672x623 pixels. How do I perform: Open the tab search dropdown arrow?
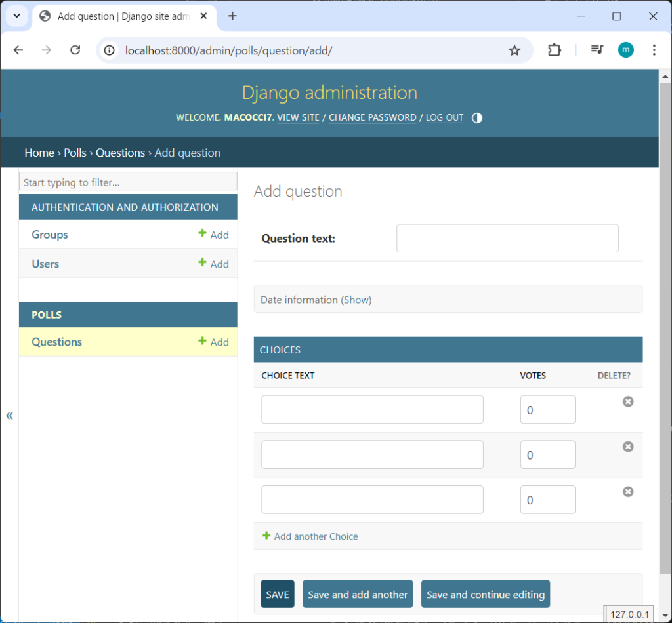point(17,16)
